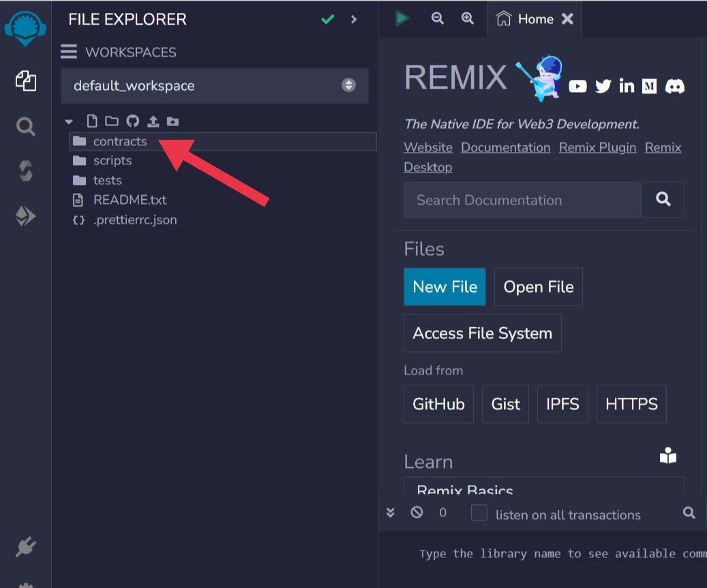Follow the Website link

[x=428, y=147]
